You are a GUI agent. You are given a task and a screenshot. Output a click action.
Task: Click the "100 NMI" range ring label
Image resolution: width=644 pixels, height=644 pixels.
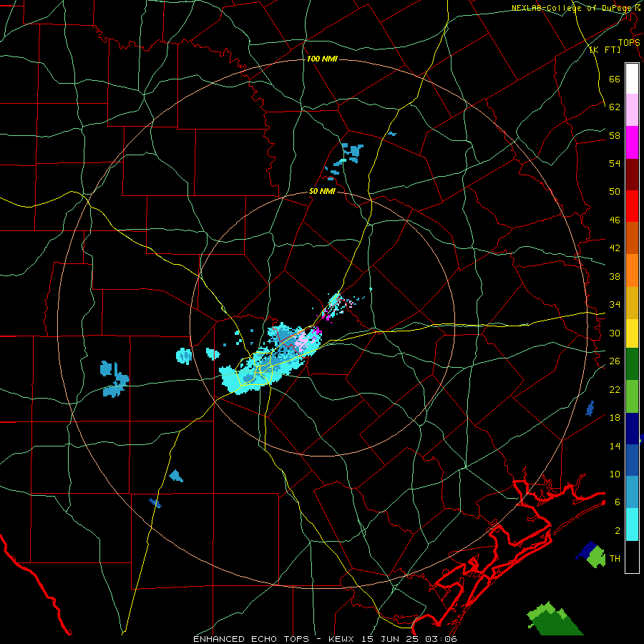click(322, 59)
